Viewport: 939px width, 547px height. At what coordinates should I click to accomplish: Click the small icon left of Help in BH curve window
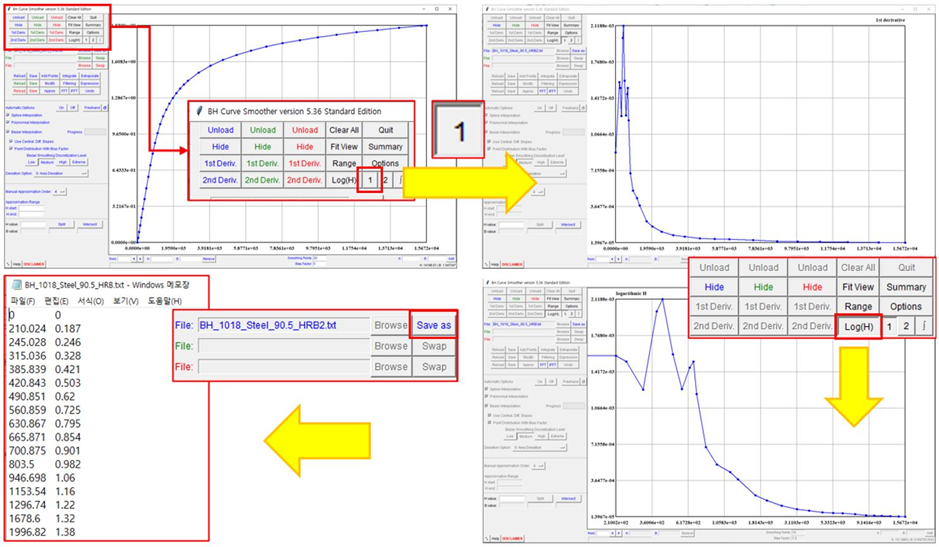(8, 264)
